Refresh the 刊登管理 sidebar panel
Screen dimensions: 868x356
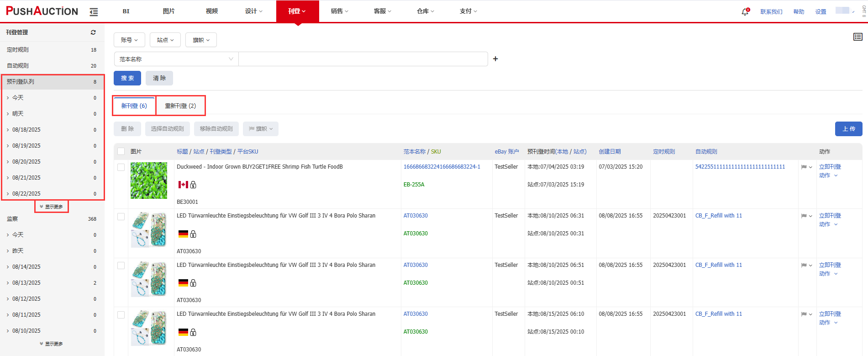click(x=93, y=32)
